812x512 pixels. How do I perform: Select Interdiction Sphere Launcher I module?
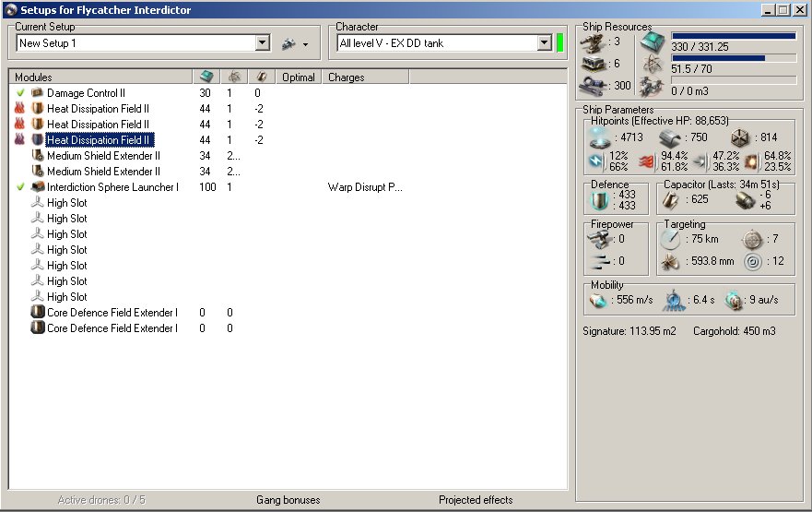coord(112,186)
